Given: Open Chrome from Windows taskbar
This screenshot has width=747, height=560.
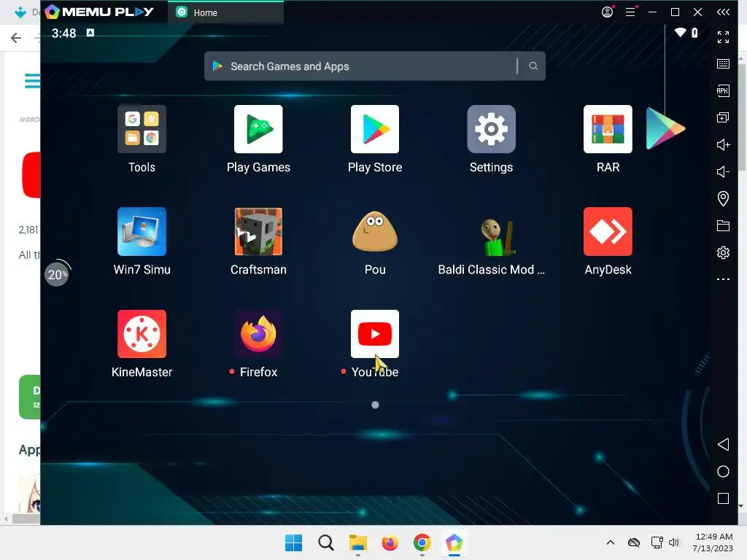Looking at the screenshot, I should [x=422, y=542].
